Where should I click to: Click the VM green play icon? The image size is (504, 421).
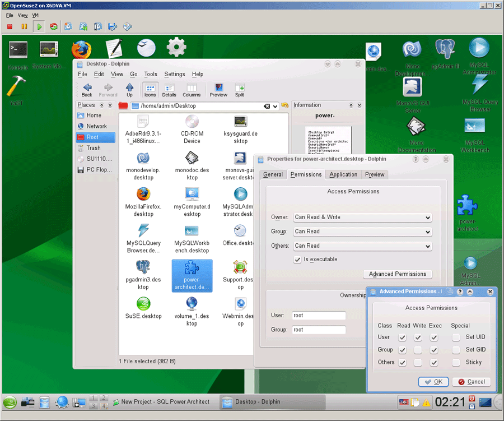39,27
